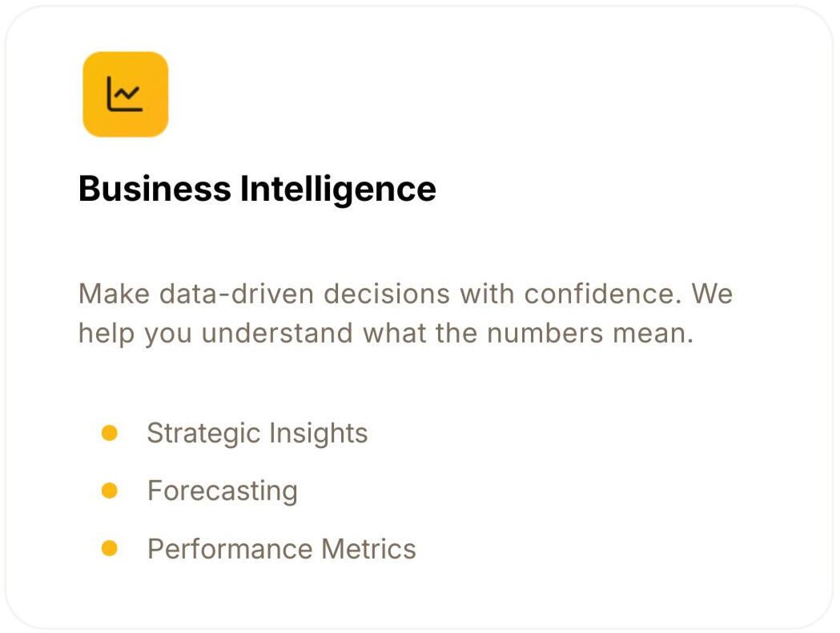Click the word "Insights" in the list
The height and width of the screenshot is (633, 840).
point(318,433)
